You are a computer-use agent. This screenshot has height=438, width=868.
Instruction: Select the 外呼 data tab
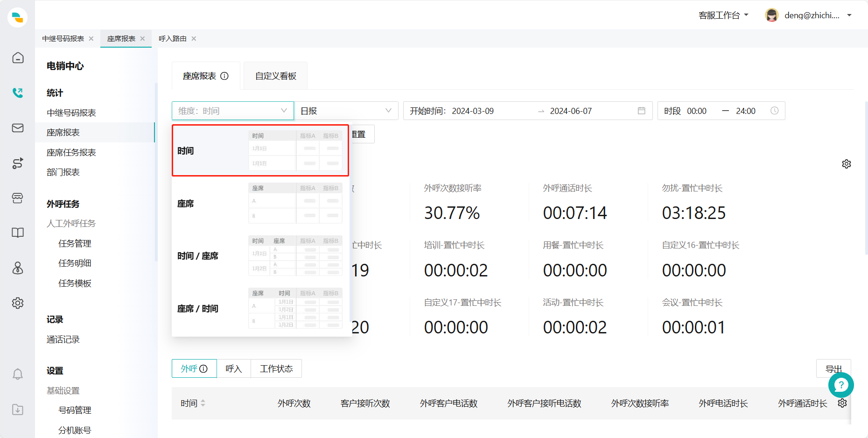[x=194, y=368]
